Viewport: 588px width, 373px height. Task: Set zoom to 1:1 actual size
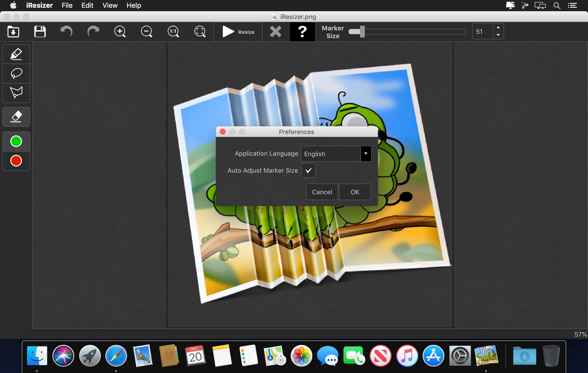tap(173, 32)
